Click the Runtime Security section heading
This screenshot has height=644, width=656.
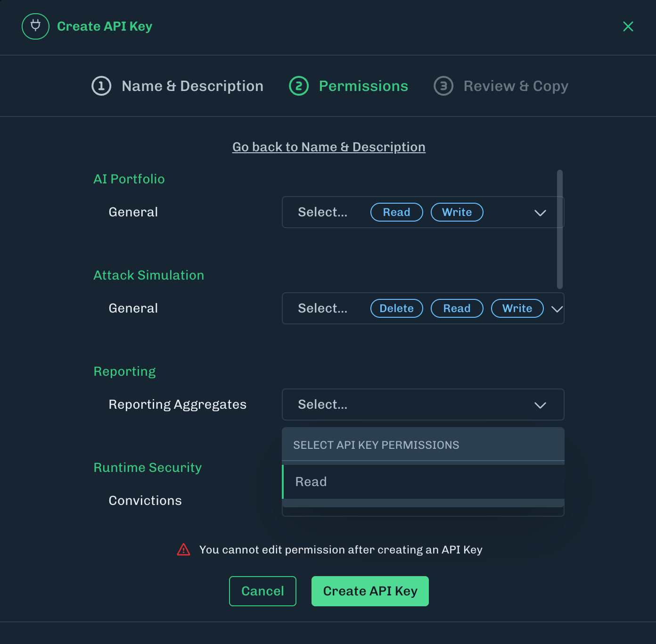tap(148, 468)
